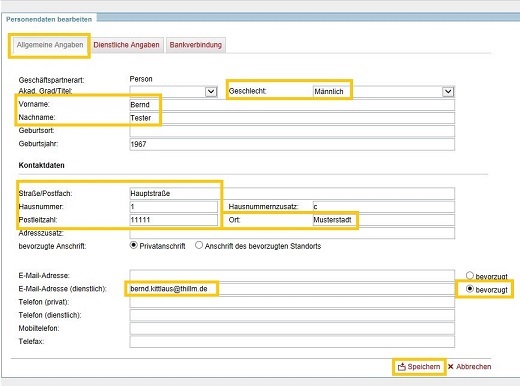Save the form with Speichern
Viewport: 520px width, 386px height.
[x=419, y=367]
